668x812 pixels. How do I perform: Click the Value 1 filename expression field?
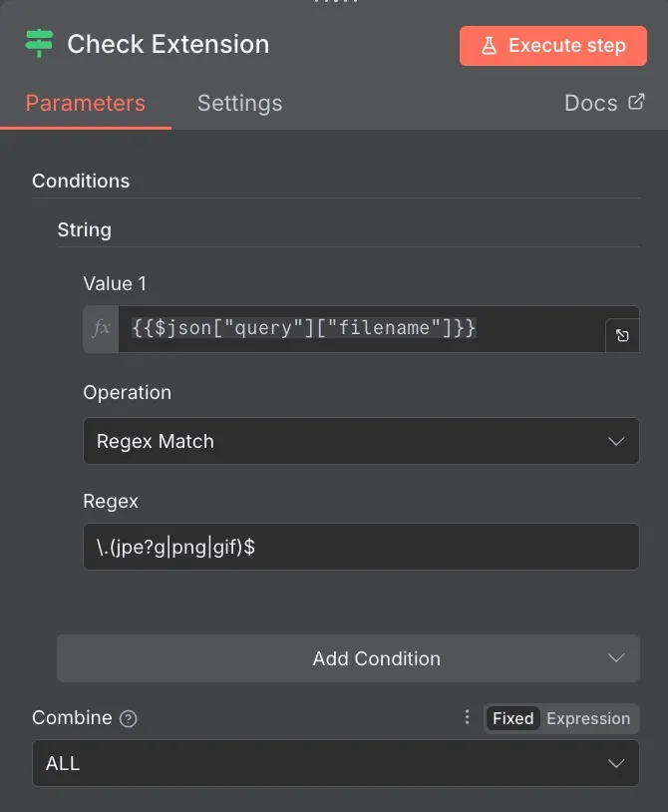(359, 329)
